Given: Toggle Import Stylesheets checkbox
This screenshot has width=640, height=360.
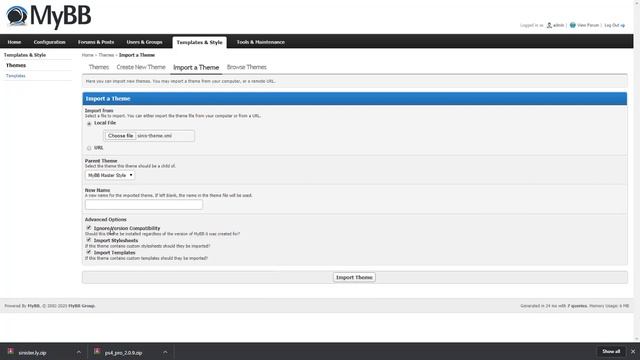Looking at the screenshot, I should 89,240.
